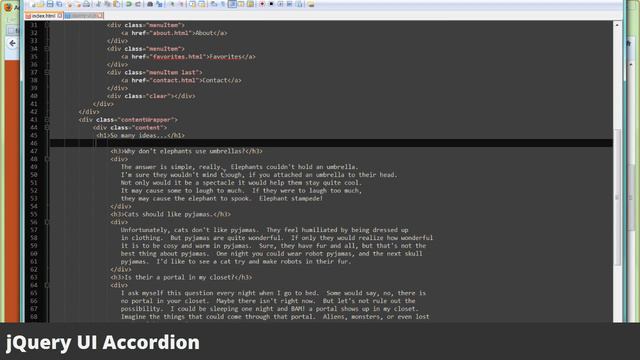The width and height of the screenshot is (640, 360).
Task: Open Find and Replace icon
Action: pyautogui.click(x=159, y=4)
